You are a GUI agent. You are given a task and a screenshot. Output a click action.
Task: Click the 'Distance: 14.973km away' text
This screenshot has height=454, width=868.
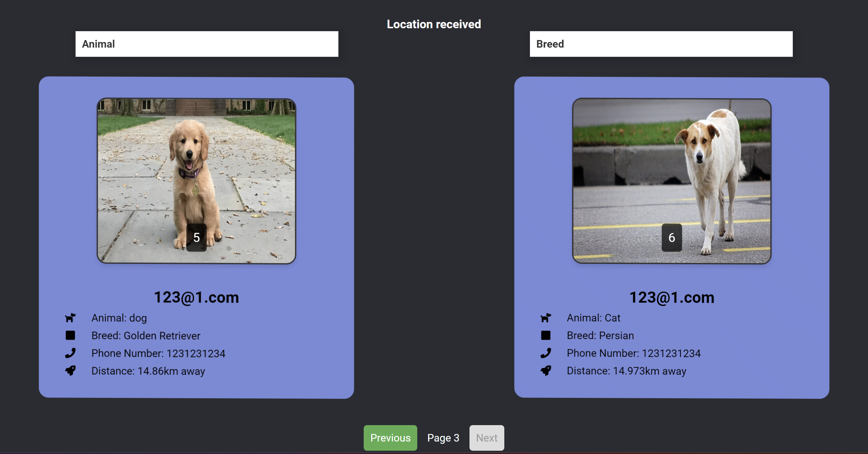[x=627, y=371]
